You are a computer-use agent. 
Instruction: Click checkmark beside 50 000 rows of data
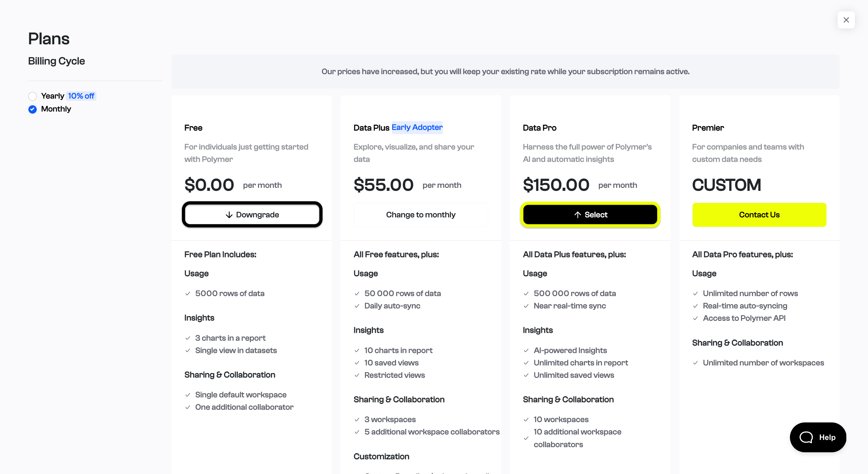[x=357, y=294]
